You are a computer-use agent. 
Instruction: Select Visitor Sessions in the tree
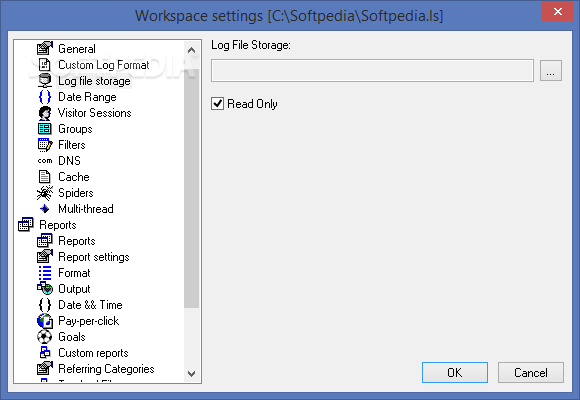[95, 113]
